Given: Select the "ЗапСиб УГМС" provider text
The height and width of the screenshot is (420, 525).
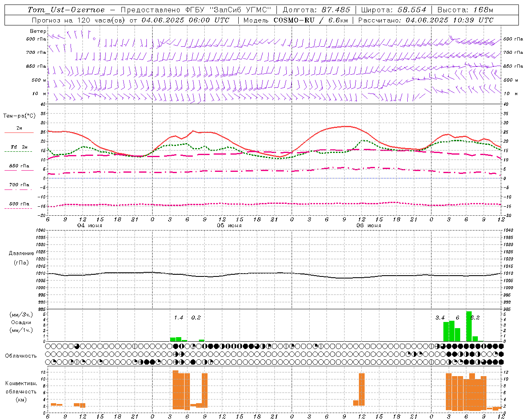Looking at the screenshot, I should point(240,10).
